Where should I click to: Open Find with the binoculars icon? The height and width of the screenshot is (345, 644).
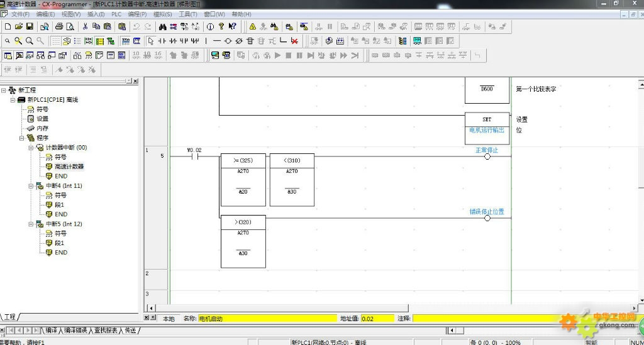[x=163, y=26]
